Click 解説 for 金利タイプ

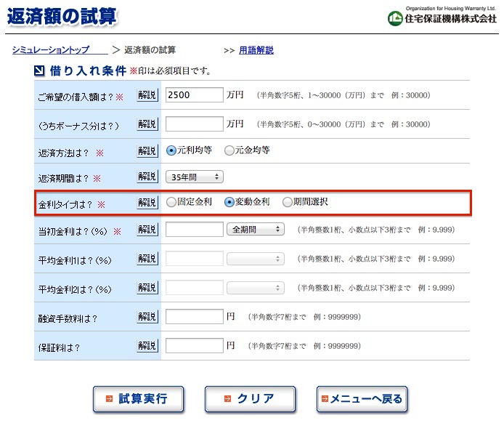pyautogui.click(x=147, y=203)
